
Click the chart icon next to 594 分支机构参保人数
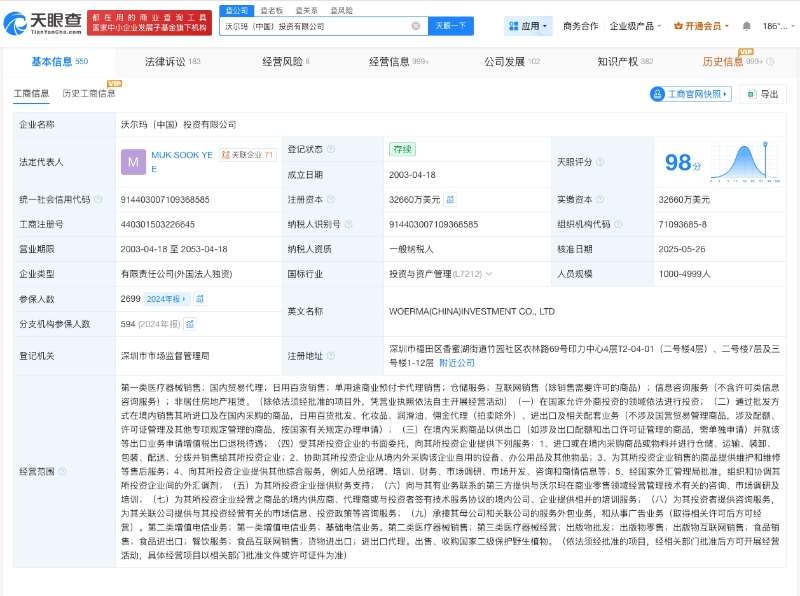190,324
